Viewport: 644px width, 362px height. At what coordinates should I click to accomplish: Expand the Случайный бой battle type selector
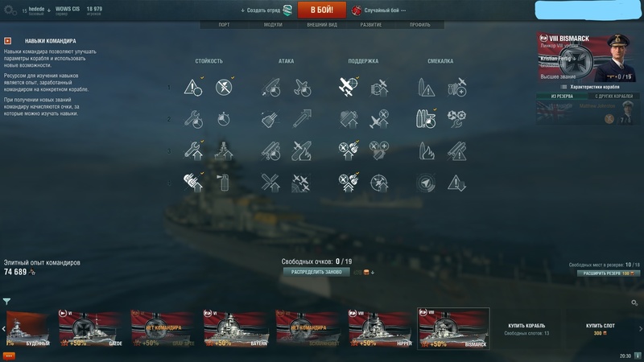tap(379, 10)
